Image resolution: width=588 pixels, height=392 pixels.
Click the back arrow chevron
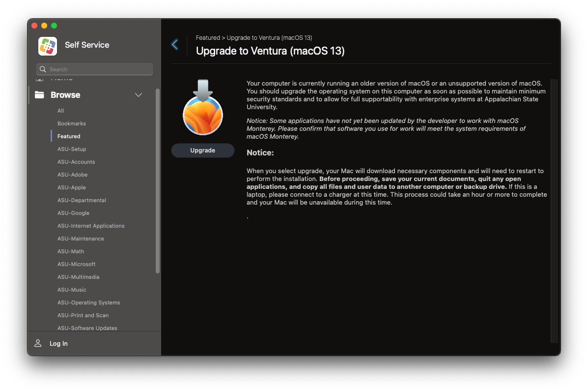click(x=174, y=45)
